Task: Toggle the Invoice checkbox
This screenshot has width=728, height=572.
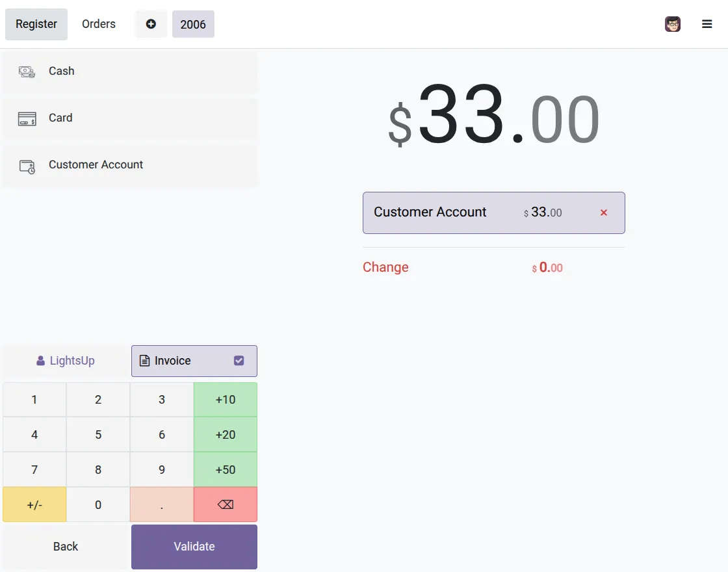Action: coord(239,360)
